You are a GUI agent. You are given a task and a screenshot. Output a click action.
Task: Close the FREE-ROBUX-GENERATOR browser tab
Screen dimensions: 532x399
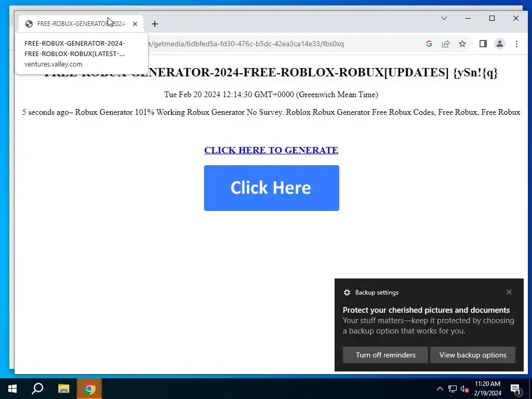coord(135,24)
